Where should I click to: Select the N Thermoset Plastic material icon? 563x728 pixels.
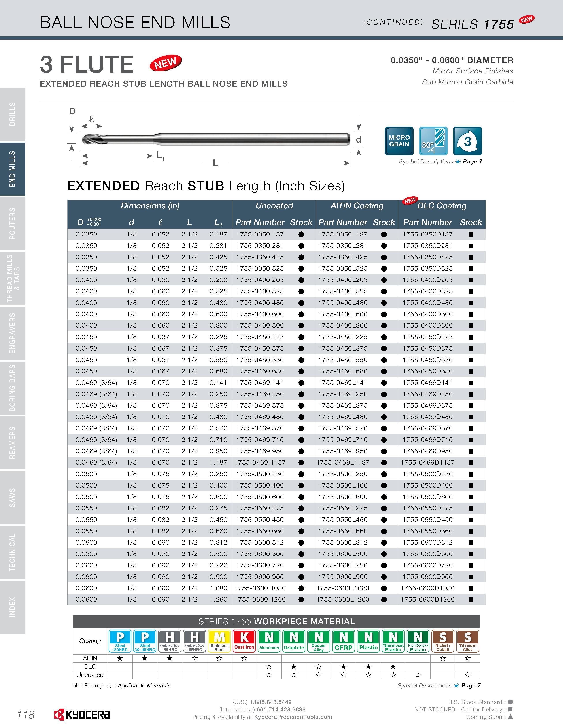pos(393,641)
